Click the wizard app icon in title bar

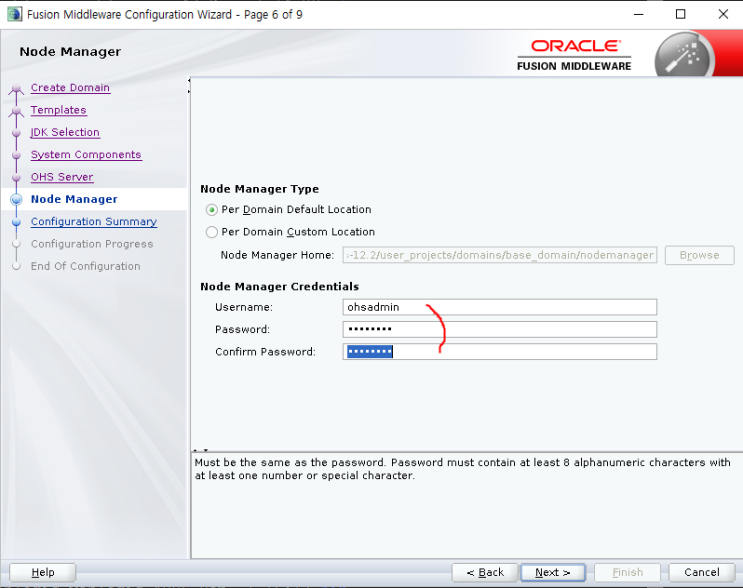(x=14, y=14)
